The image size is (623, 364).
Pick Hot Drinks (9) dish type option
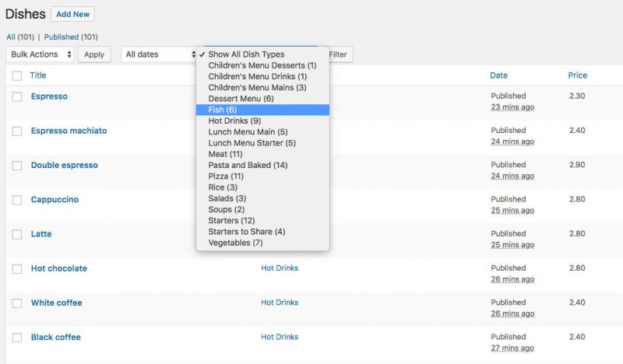point(262,121)
